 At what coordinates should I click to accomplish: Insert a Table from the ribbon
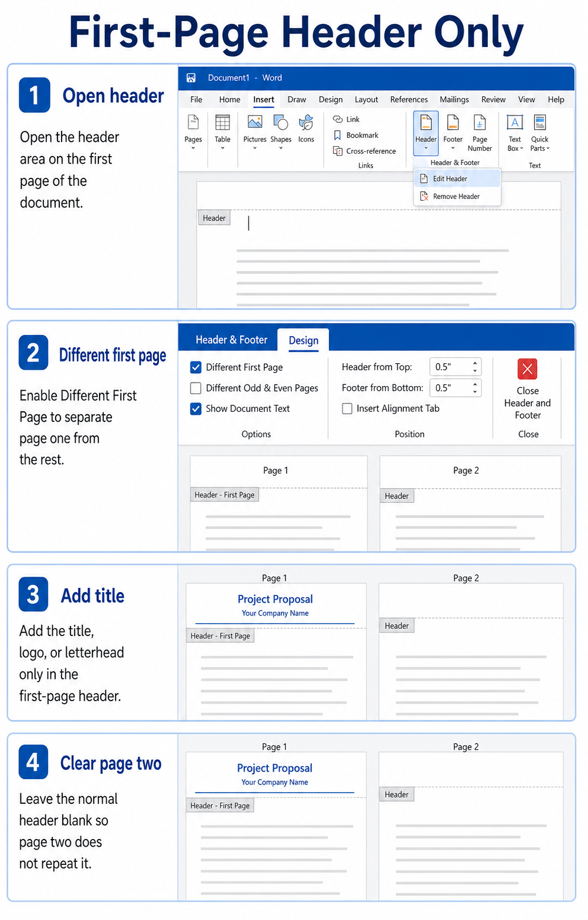tap(223, 122)
